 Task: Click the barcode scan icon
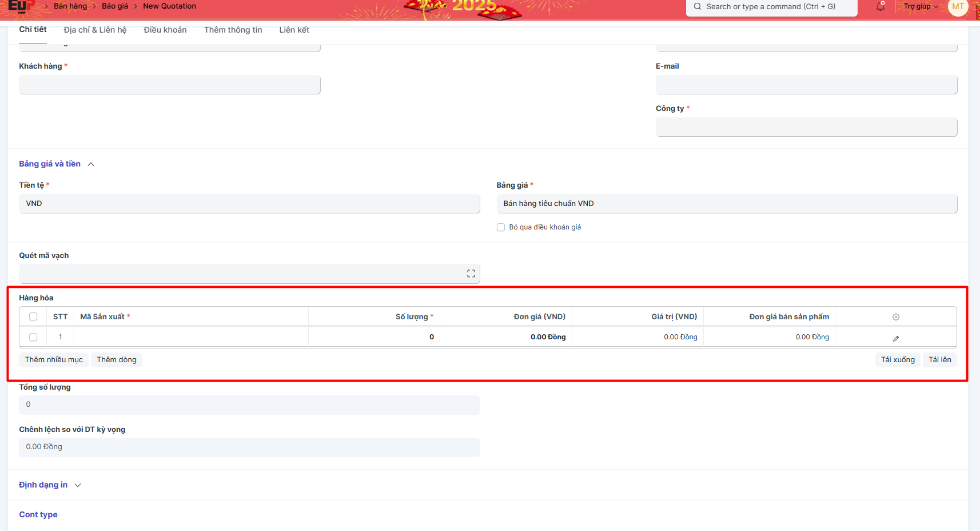(x=471, y=274)
